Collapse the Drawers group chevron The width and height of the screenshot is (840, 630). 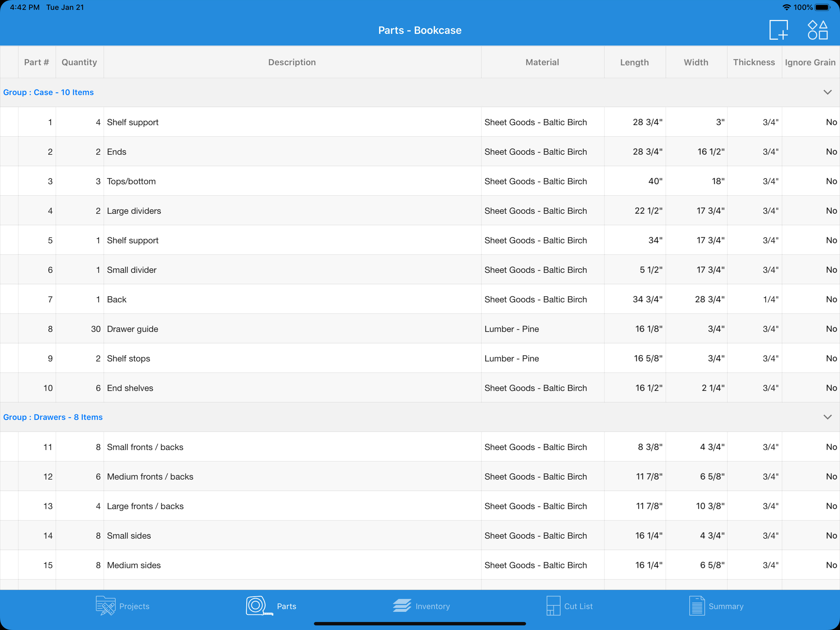pyautogui.click(x=827, y=417)
